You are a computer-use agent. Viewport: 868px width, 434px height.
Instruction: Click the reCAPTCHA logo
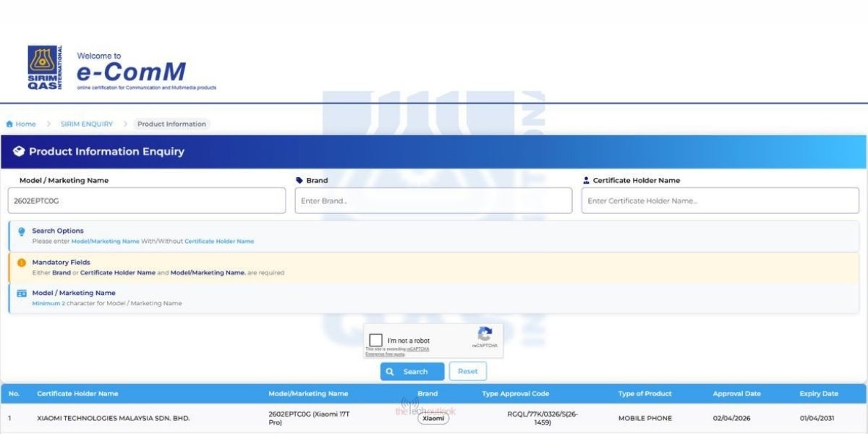(x=485, y=335)
